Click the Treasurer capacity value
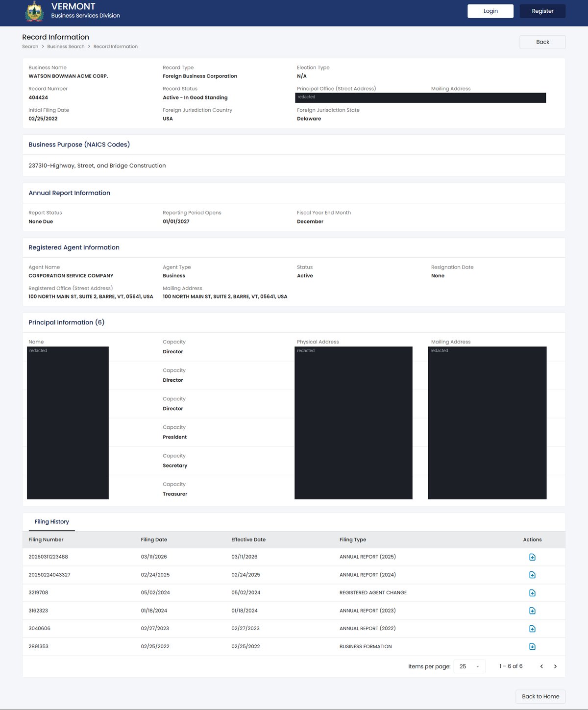Image resolution: width=588 pixels, height=710 pixels. click(x=175, y=494)
